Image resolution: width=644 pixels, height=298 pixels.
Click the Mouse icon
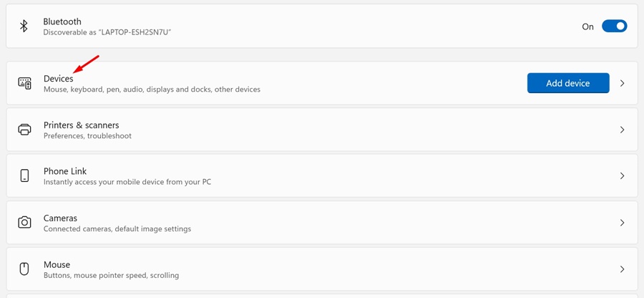click(24, 269)
